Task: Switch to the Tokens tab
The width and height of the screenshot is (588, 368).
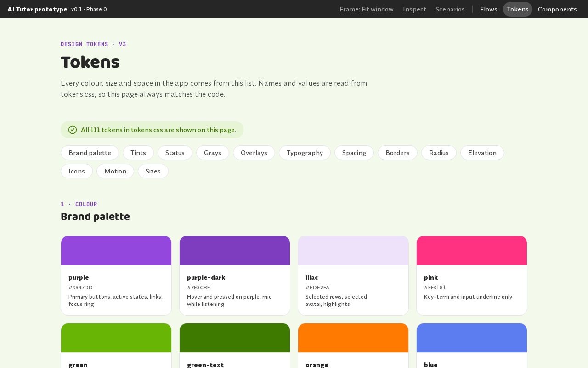Action: 518,9
